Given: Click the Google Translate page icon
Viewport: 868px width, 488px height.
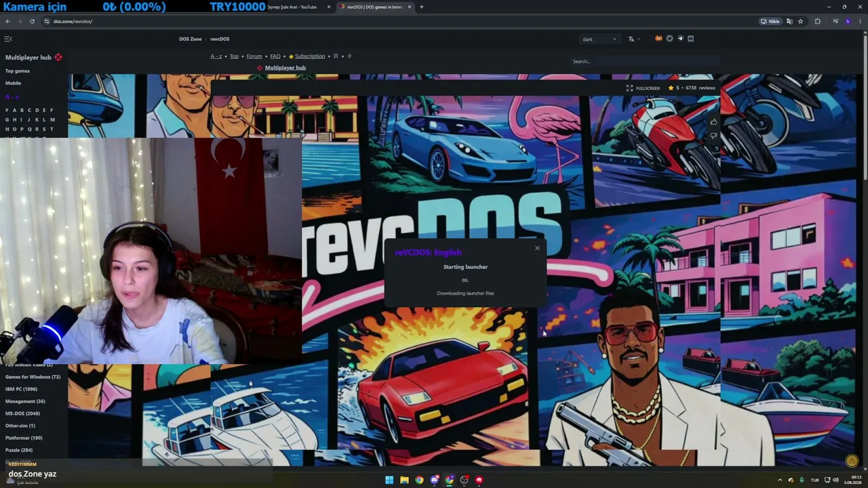Looking at the screenshot, I should coord(789,22).
